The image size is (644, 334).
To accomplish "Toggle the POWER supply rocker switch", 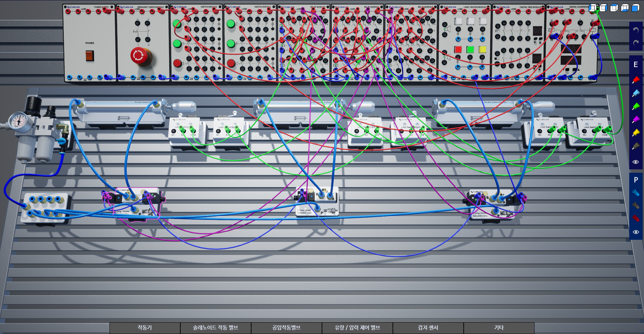I will [90, 56].
